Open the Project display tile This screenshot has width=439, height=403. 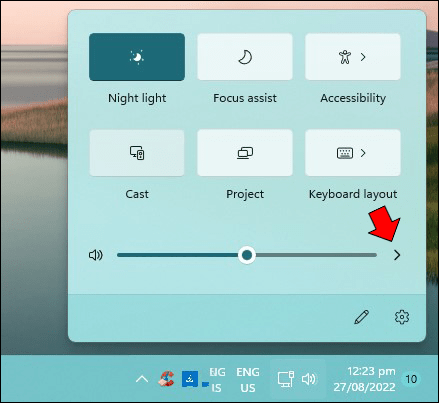245,153
